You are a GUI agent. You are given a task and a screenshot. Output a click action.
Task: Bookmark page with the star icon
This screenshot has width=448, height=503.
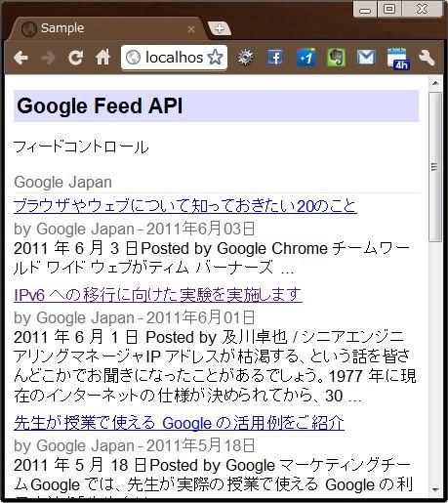tap(215, 58)
